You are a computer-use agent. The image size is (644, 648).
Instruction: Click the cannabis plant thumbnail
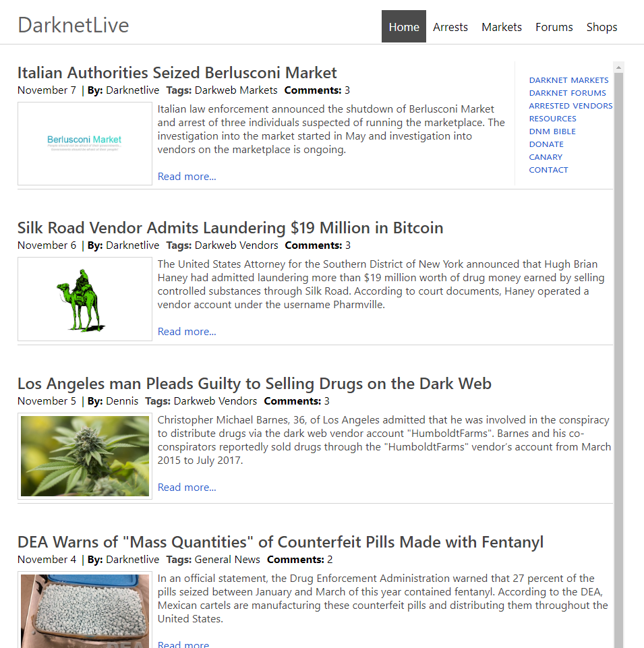[85, 456]
